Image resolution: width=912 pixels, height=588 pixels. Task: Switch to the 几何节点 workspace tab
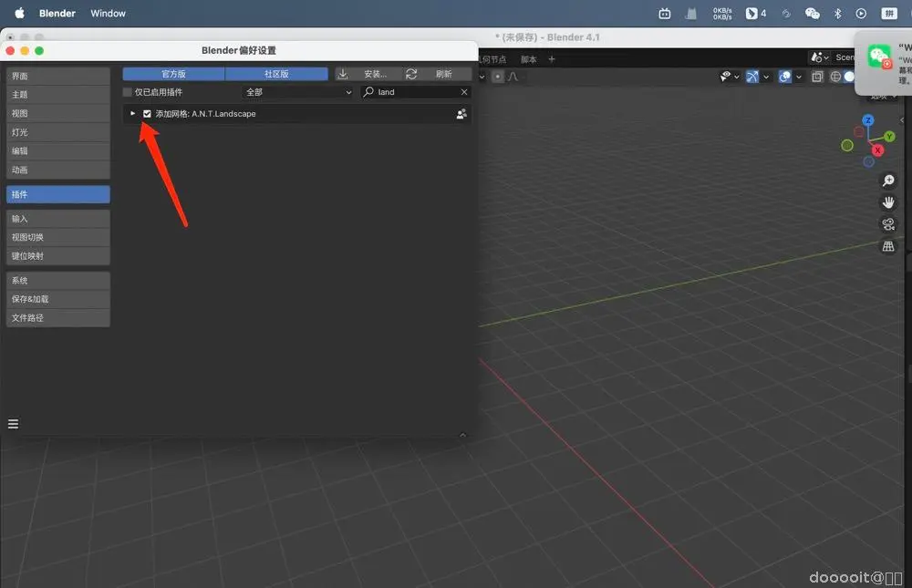(493, 59)
